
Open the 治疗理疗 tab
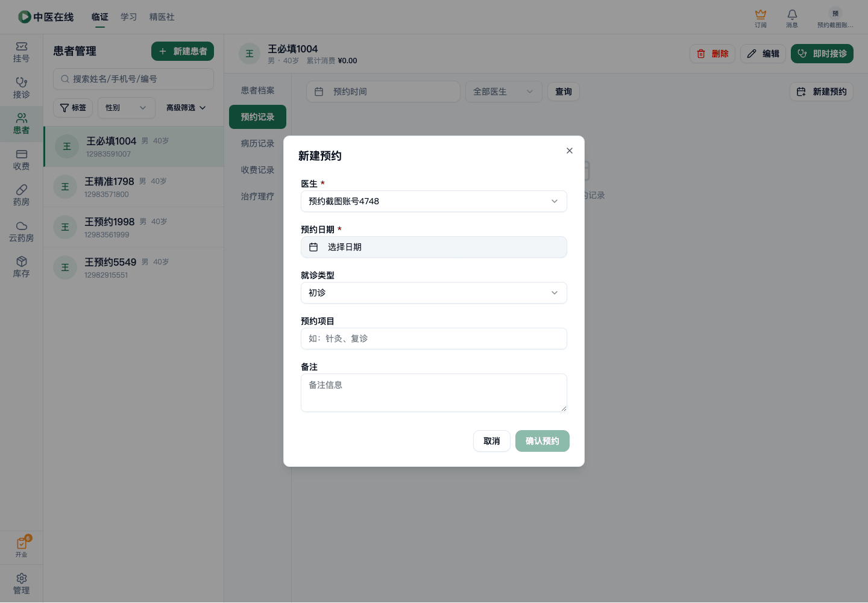tap(257, 196)
